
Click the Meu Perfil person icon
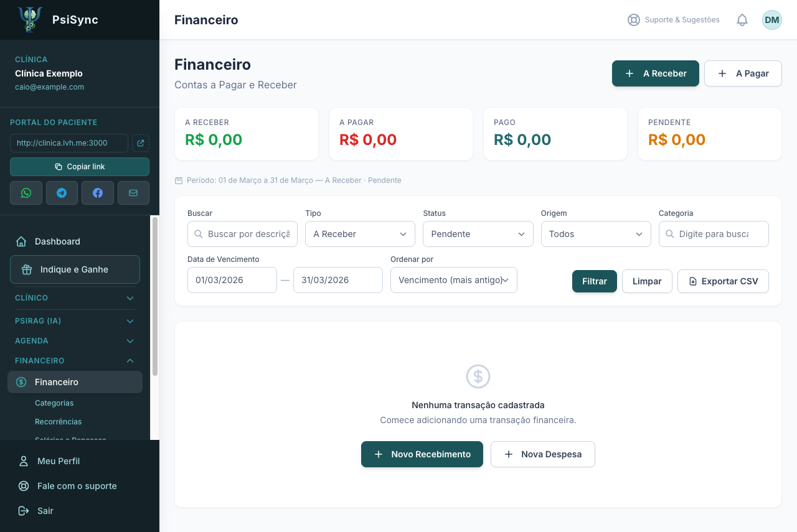24,461
